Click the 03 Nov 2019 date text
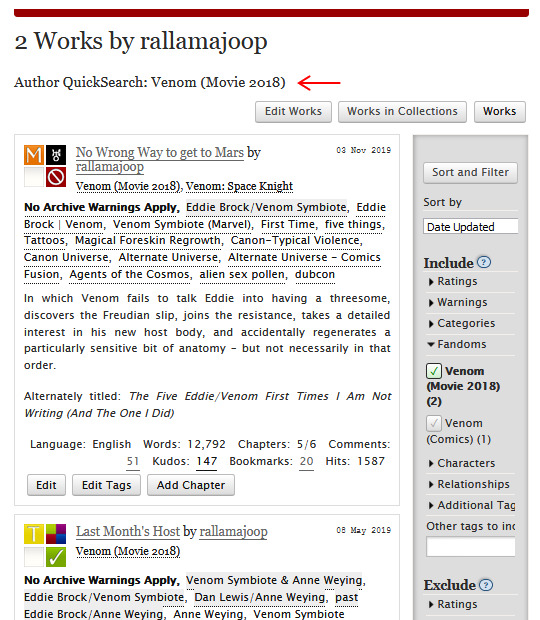Viewport: 540px width, 620px height. tap(364, 150)
